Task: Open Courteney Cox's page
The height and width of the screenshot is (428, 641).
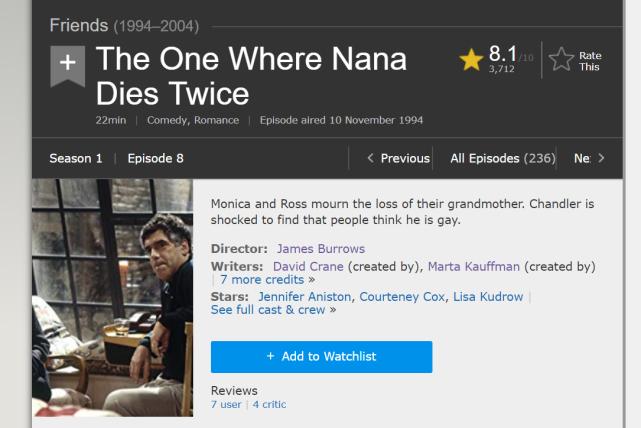Action: pos(403,297)
